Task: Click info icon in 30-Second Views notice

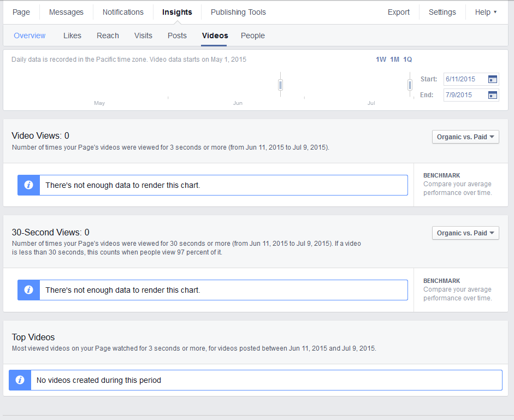Action: (x=28, y=290)
